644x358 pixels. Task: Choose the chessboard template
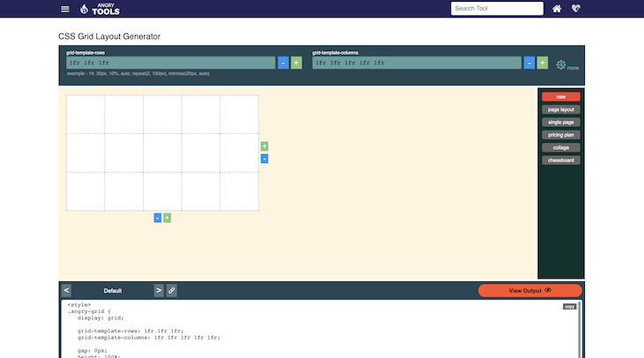point(560,160)
